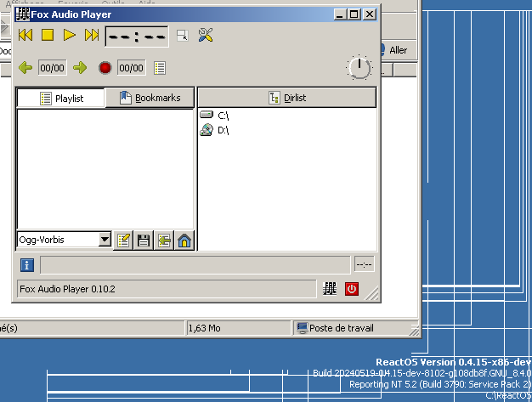This screenshot has height=402, width=532.
Task: Minimize the Fox Audio Player window
Action: coord(340,14)
